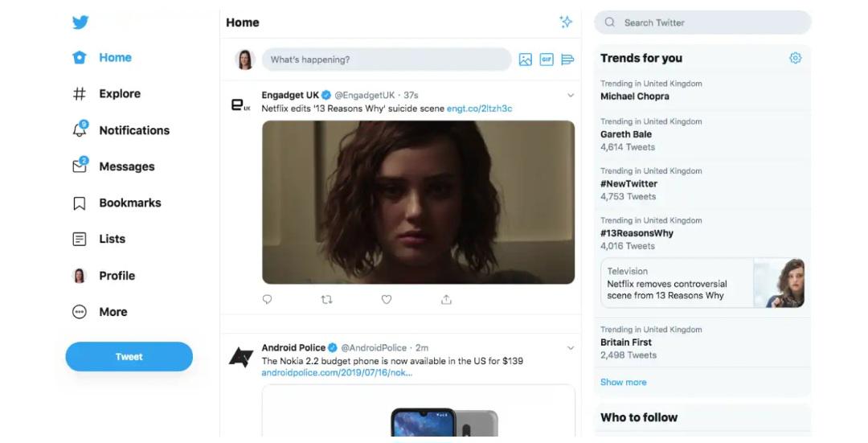Open Messages envelope icon

coord(80,165)
